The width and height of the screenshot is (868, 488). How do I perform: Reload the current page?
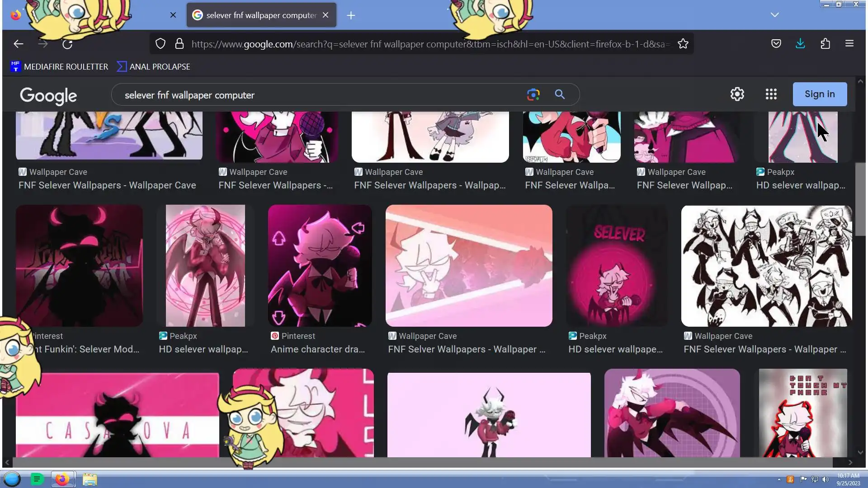(x=67, y=44)
